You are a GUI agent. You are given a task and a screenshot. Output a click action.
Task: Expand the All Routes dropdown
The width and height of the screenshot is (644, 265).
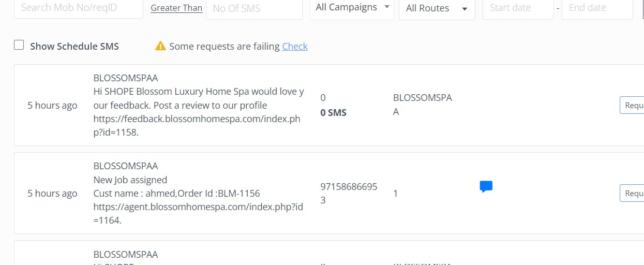[x=437, y=9]
